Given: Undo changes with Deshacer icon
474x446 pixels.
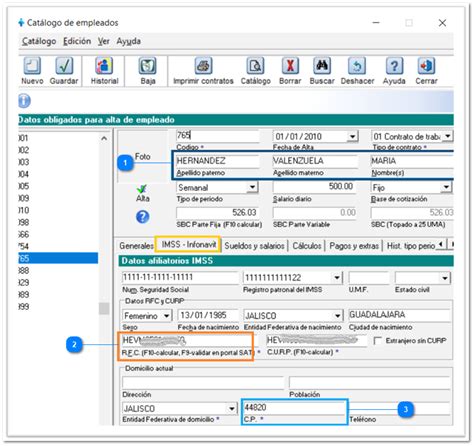Looking at the screenshot, I should (357, 66).
